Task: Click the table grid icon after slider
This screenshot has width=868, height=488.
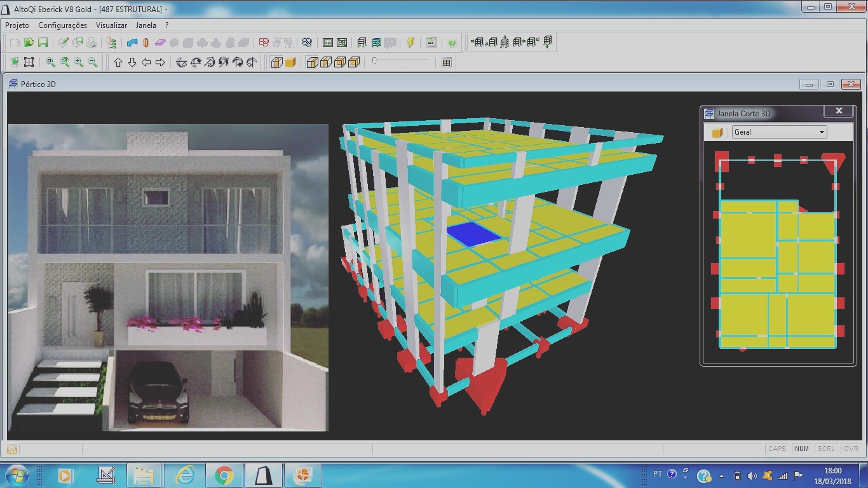Action: pyautogui.click(x=447, y=62)
